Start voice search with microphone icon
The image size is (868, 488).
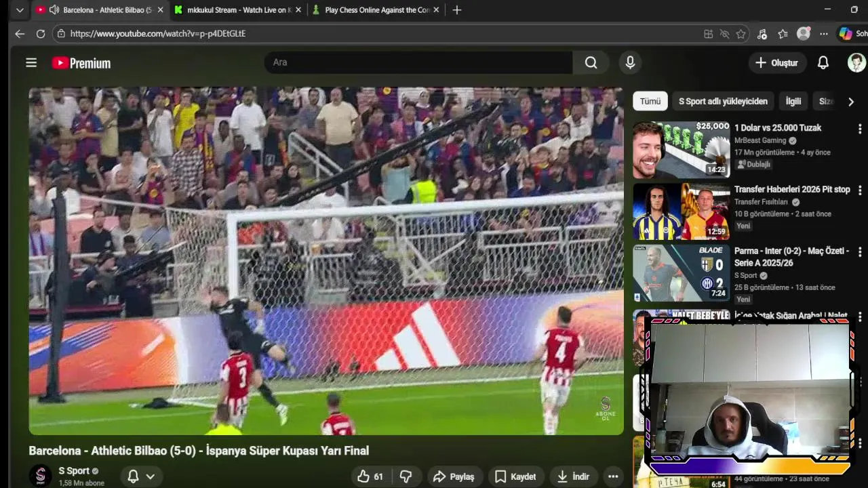tap(630, 62)
